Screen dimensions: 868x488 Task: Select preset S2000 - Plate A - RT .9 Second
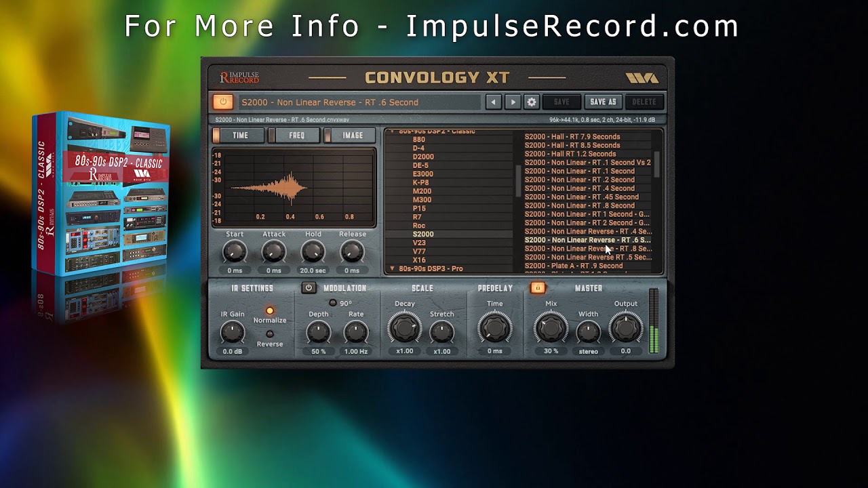pyautogui.click(x=574, y=266)
